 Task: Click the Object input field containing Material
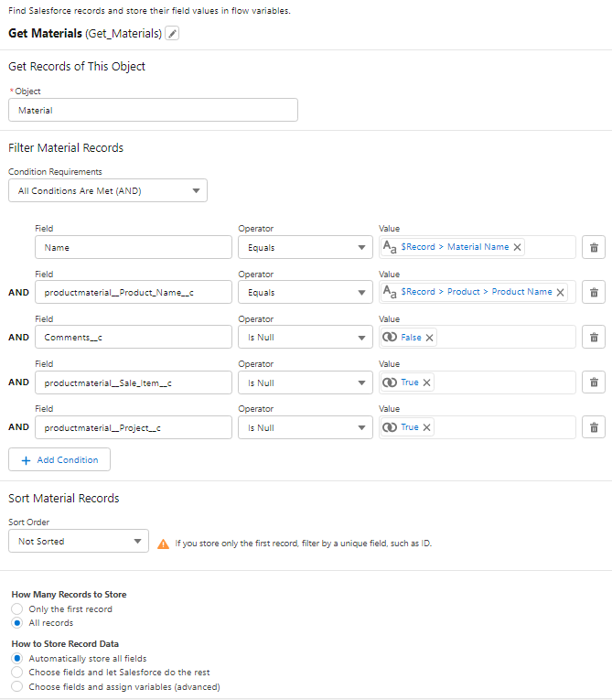click(x=153, y=110)
